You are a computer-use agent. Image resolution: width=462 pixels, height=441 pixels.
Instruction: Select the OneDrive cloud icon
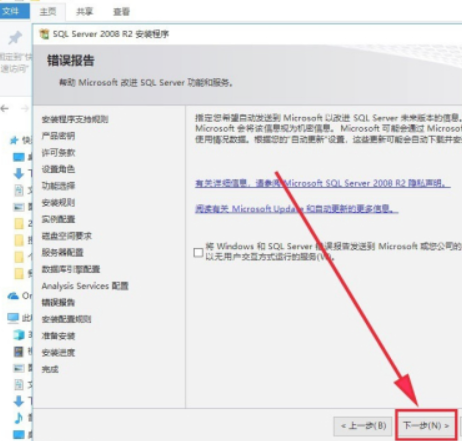click(13, 296)
